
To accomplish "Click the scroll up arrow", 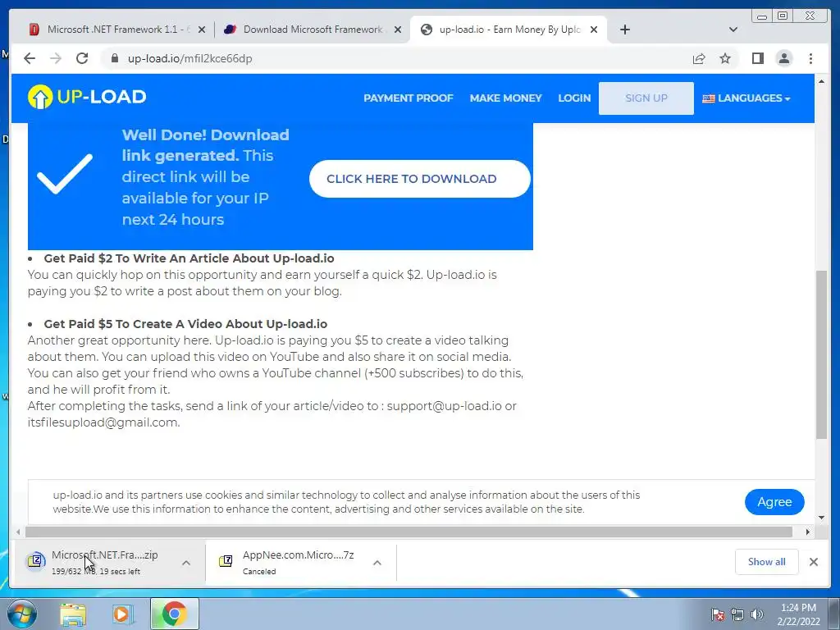I will click(821, 81).
